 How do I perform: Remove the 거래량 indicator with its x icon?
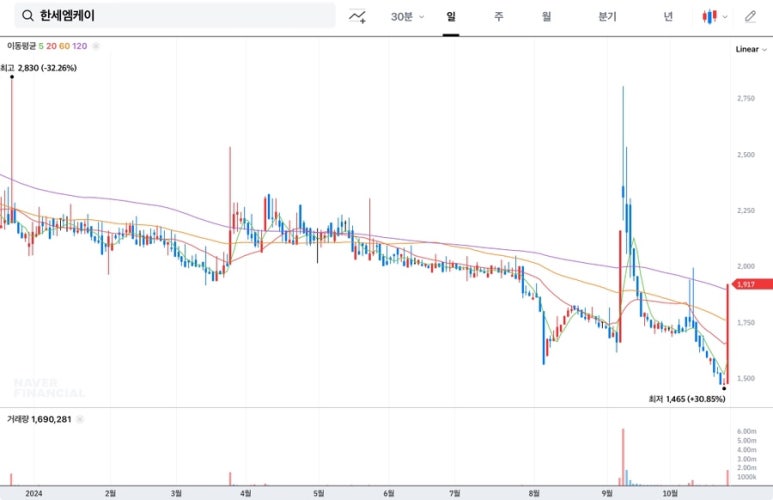coord(80,419)
